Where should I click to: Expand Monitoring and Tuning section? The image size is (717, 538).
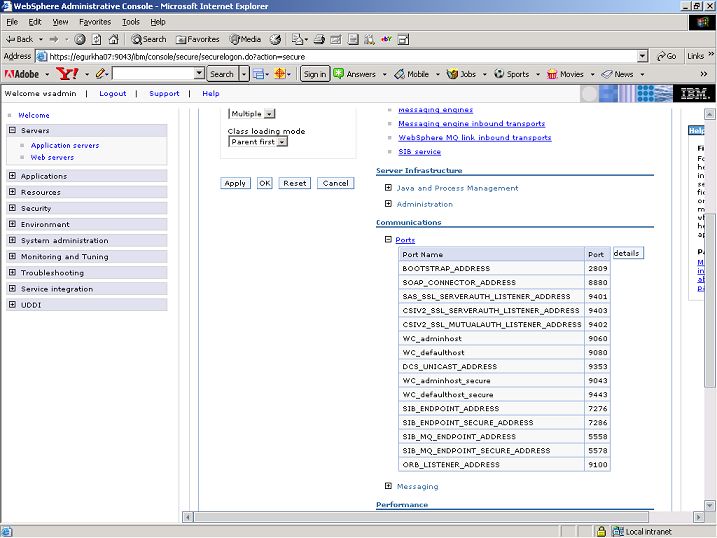coord(12,256)
